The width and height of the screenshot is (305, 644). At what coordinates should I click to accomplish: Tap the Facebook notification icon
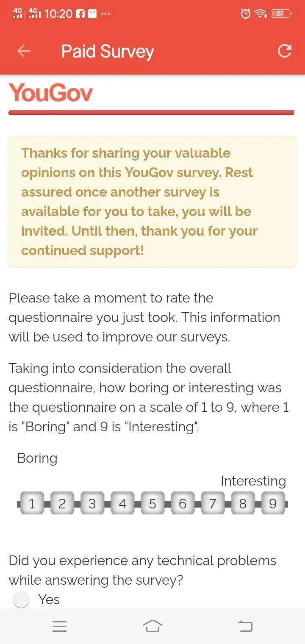(x=80, y=14)
